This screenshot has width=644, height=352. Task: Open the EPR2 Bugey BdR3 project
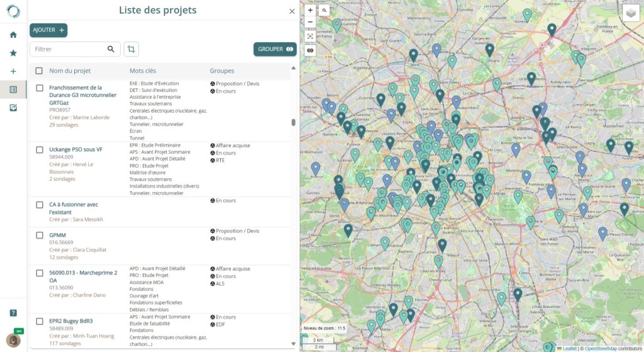[x=70, y=321]
